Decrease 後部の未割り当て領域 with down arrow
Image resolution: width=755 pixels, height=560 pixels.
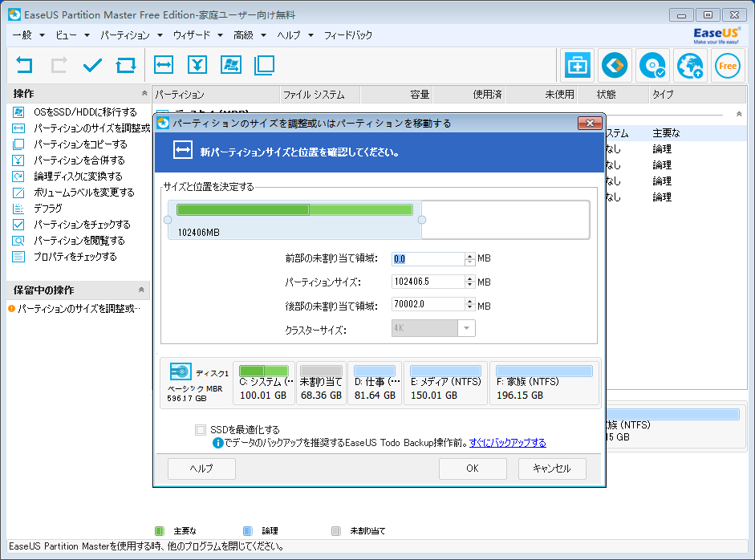[x=470, y=308]
